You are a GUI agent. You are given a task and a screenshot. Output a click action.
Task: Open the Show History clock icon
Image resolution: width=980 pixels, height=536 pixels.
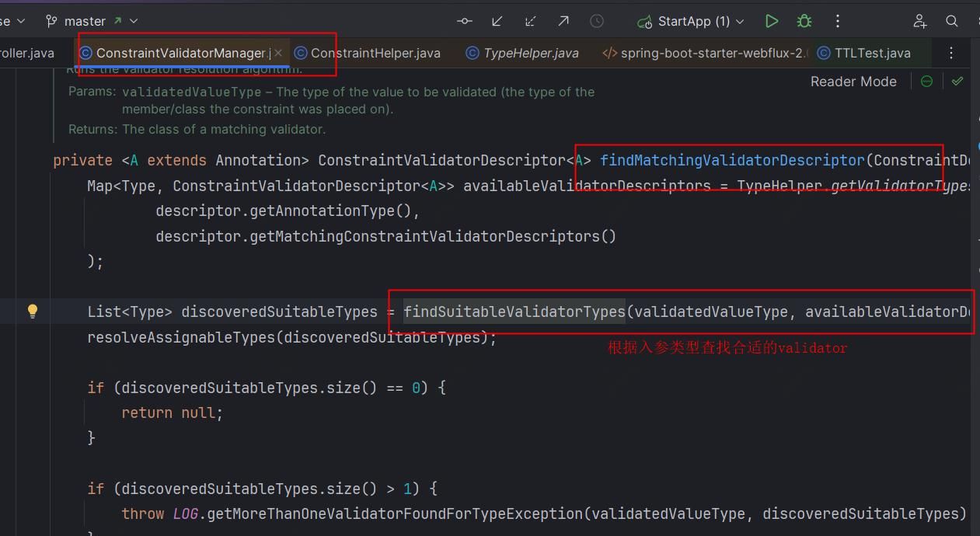click(597, 21)
